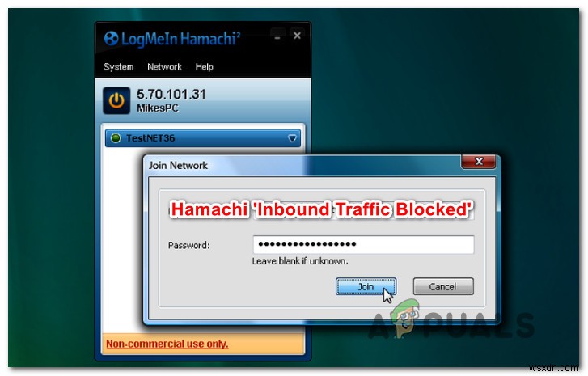Expand the TestNET36 network dropdown arrow
The width and height of the screenshot is (588, 376).
click(292, 138)
